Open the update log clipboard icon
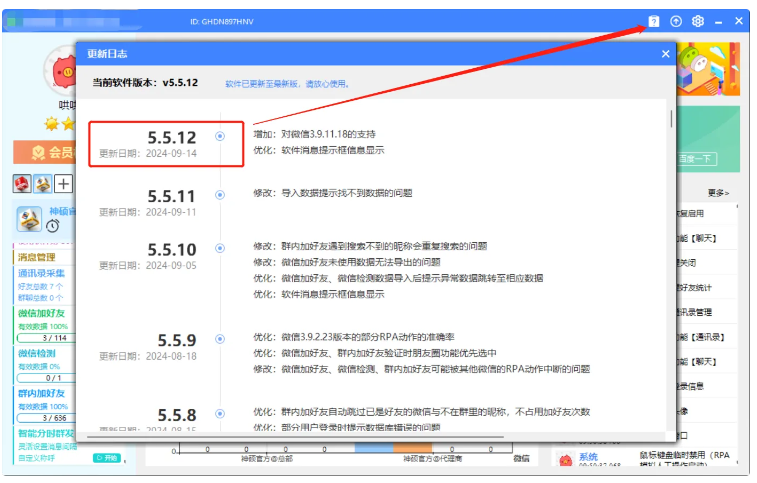Screen dimensions: 757x483 [x=653, y=21]
